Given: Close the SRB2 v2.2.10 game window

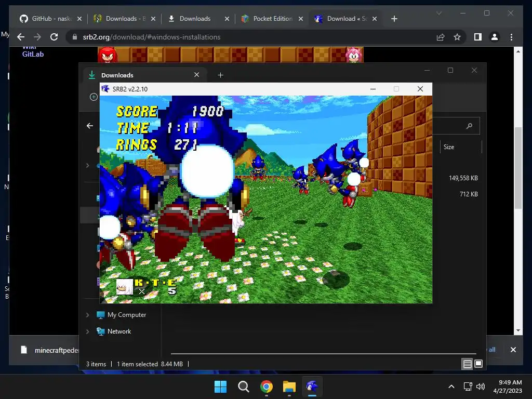Looking at the screenshot, I should pos(420,89).
